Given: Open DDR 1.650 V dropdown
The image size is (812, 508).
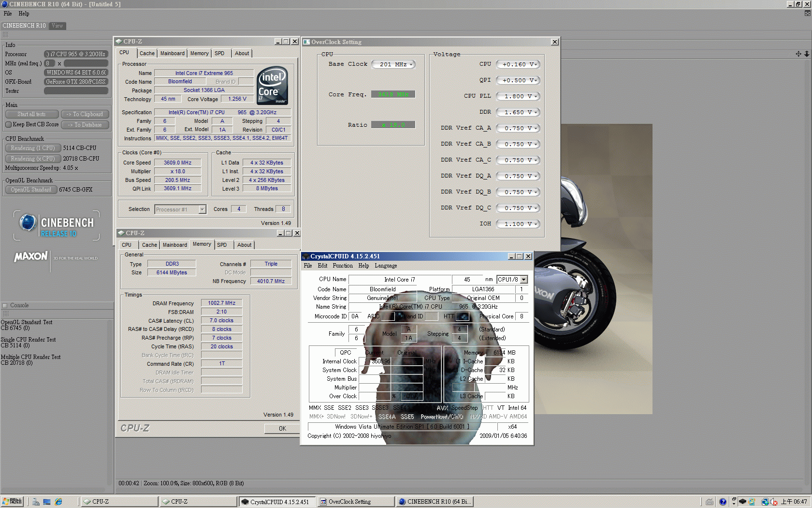Looking at the screenshot, I should [518, 112].
